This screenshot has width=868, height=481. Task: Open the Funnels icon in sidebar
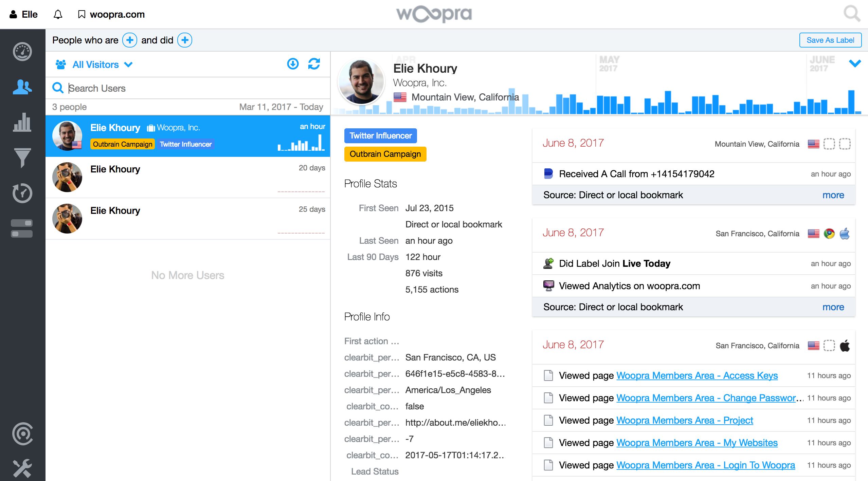coord(22,158)
